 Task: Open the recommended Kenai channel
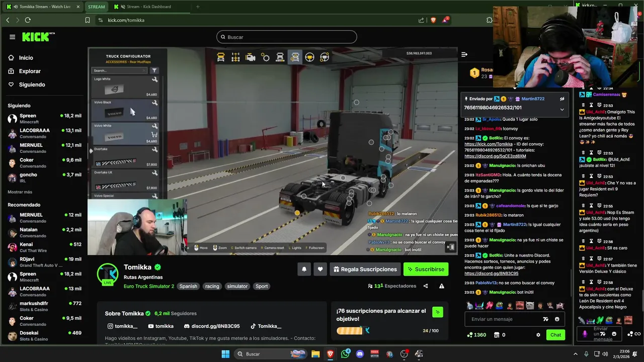44,247
